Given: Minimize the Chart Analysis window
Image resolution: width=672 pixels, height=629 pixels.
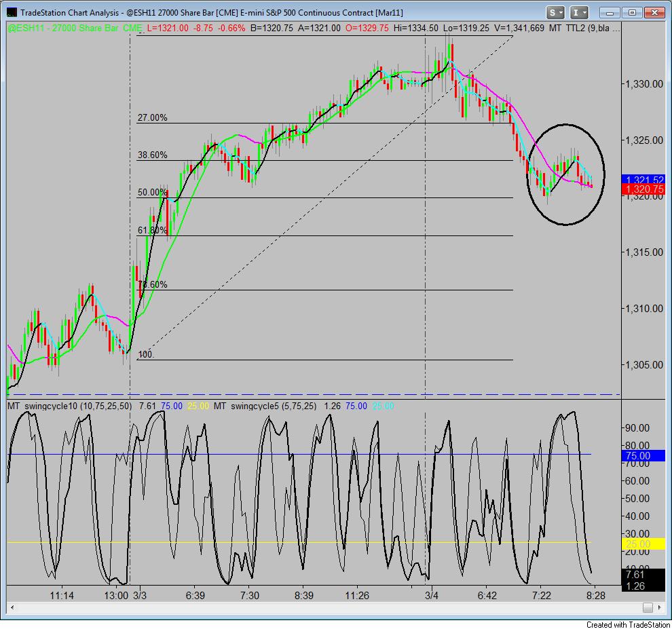Looking at the screenshot, I should point(609,12).
